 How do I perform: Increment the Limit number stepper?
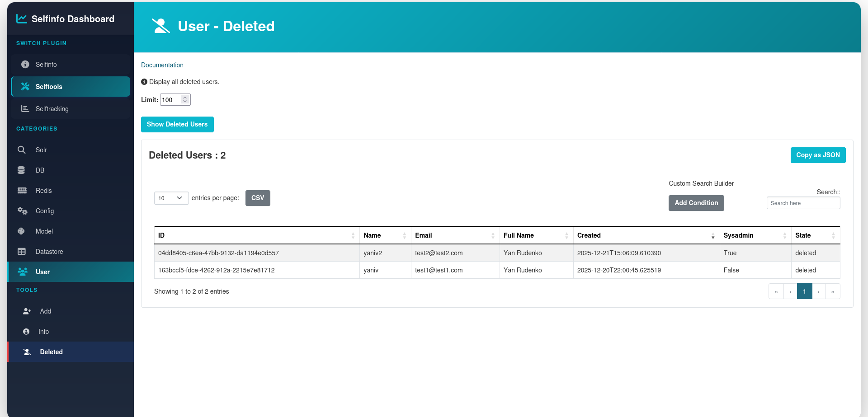coord(185,98)
